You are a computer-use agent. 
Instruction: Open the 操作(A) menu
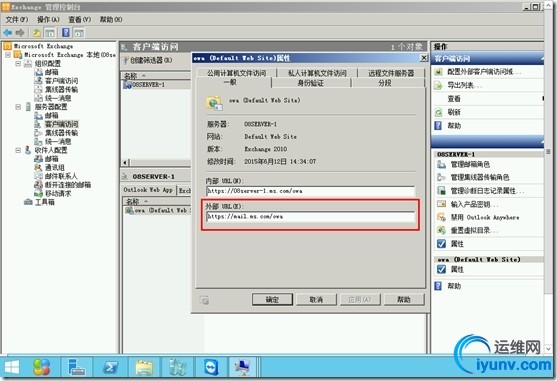48,20
